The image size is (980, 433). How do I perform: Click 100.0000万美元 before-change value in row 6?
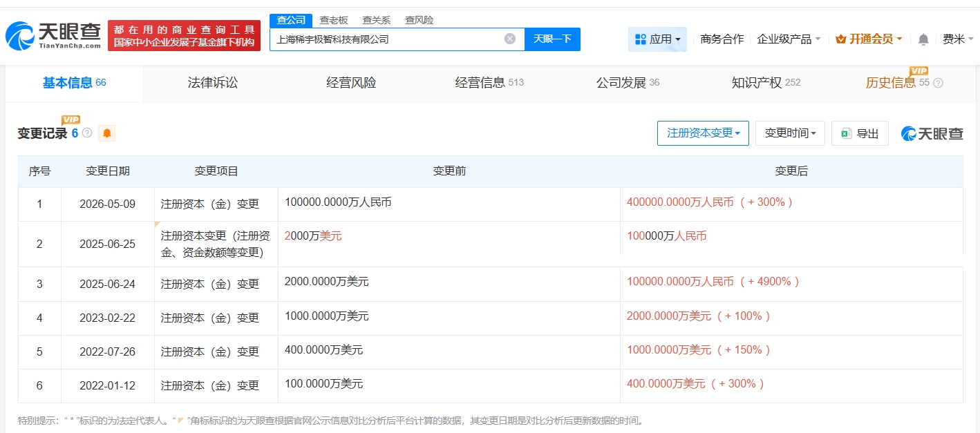pos(323,383)
